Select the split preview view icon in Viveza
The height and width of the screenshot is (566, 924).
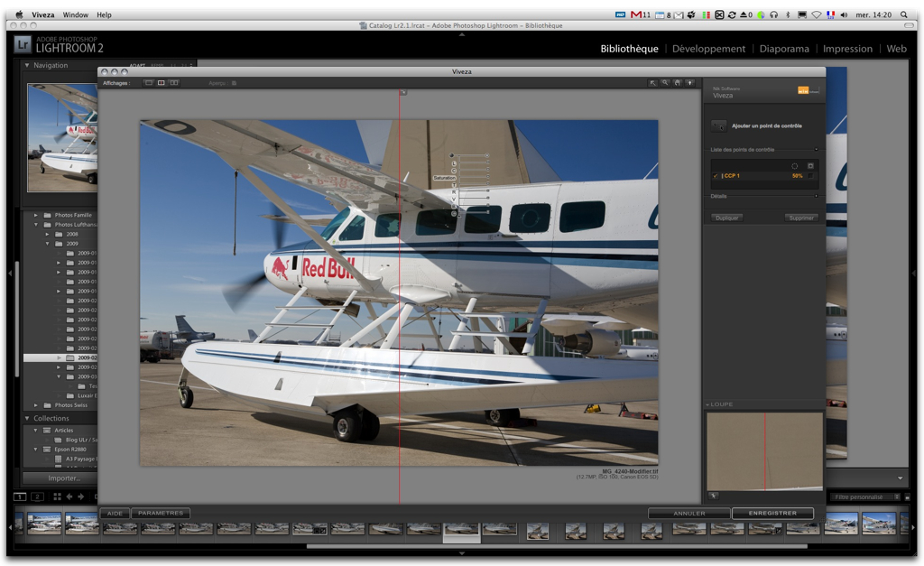click(161, 83)
